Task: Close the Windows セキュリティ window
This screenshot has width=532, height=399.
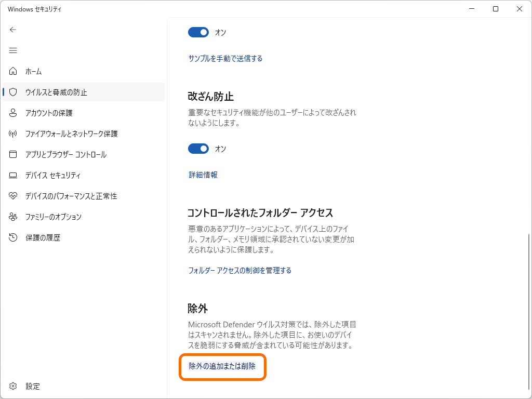Action: 520,9
